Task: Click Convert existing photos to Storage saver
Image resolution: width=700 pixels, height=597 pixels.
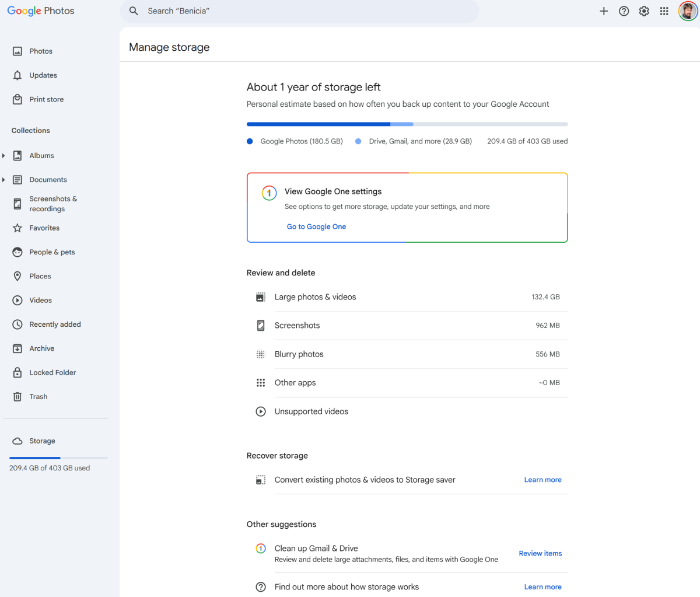Action: point(365,480)
